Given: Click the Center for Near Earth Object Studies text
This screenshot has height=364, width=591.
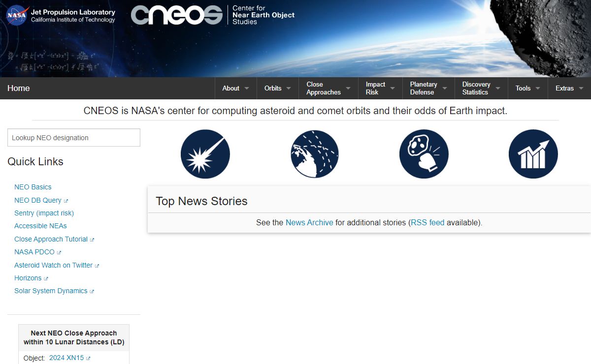Looking at the screenshot, I should pos(263,15).
